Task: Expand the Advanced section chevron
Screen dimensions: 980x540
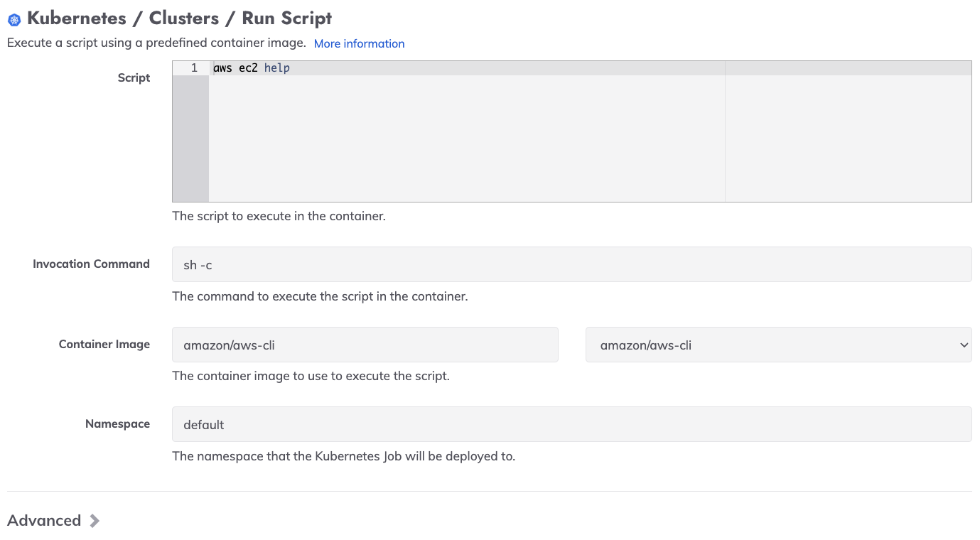Action: pyautogui.click(x=95, y=521)
